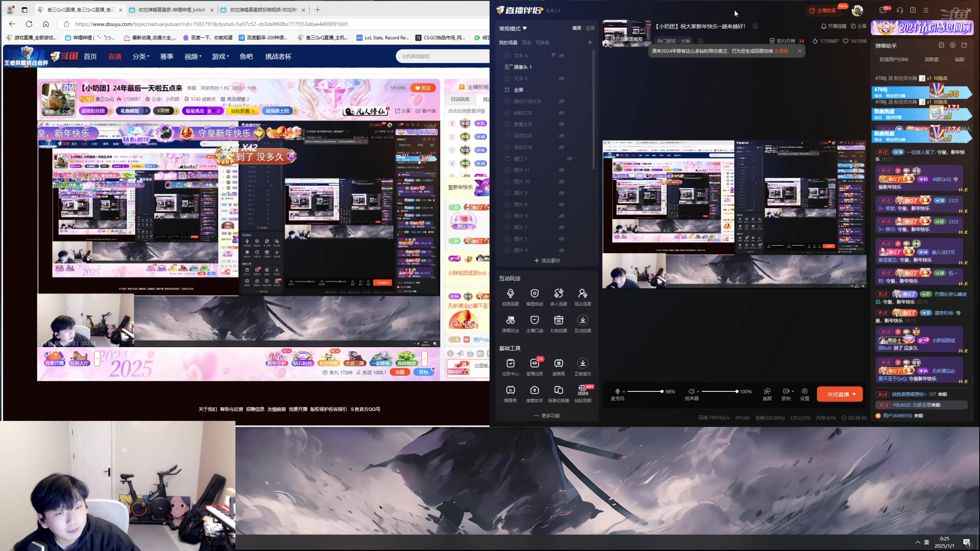The width and height of the screenshot is (980, 551).
Task: Click 更多功能 more features
Action: coord(547,416)
